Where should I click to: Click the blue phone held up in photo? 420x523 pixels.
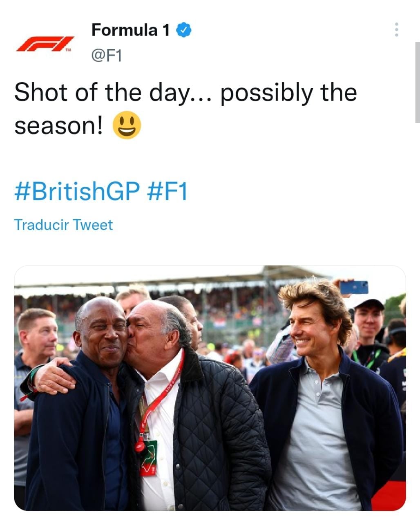354,287
